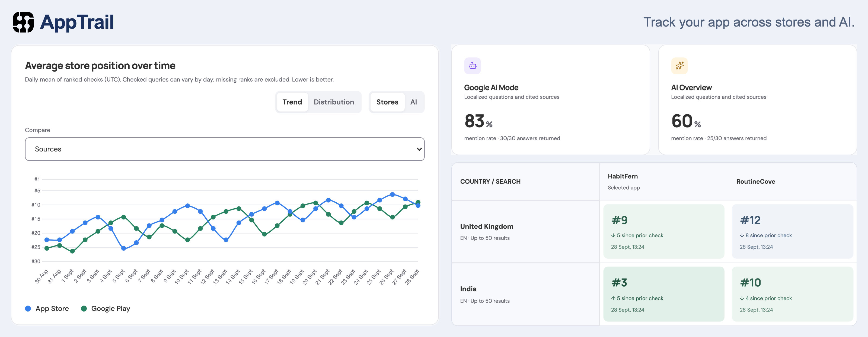Select the United Kingdom row label
Image resolution: width=868 pixels, height=337 pixels.
tap(487, 226)
